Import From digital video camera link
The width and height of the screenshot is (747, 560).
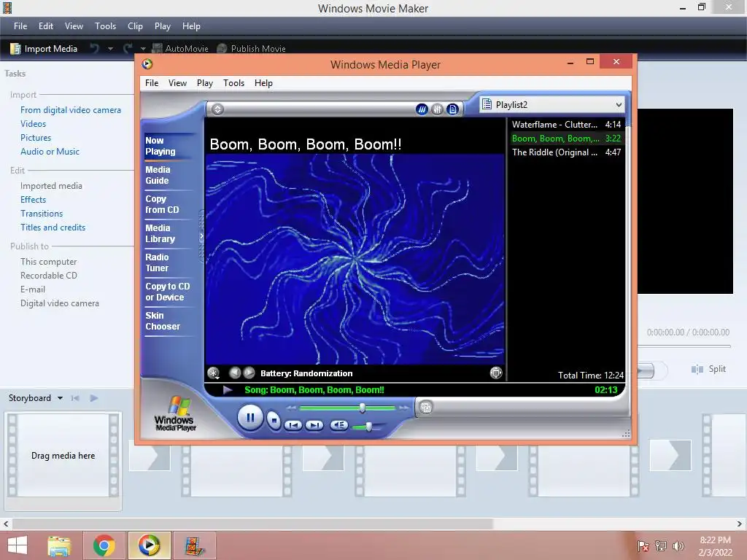(71, 110)
